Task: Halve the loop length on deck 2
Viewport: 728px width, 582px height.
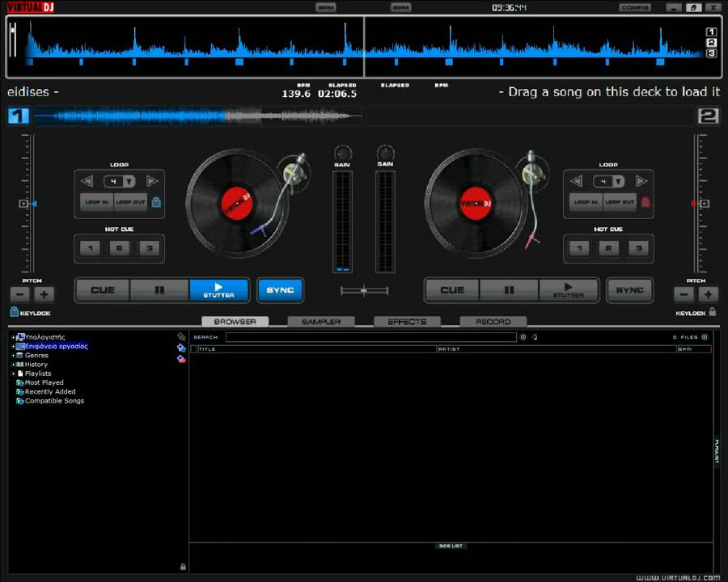Action: click(576, 181)
